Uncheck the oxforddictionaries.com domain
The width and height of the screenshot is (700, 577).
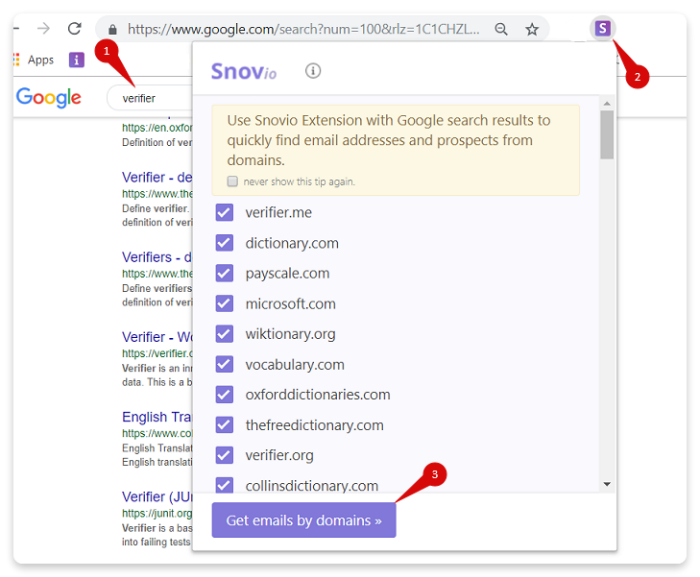(x=224, y=394)
